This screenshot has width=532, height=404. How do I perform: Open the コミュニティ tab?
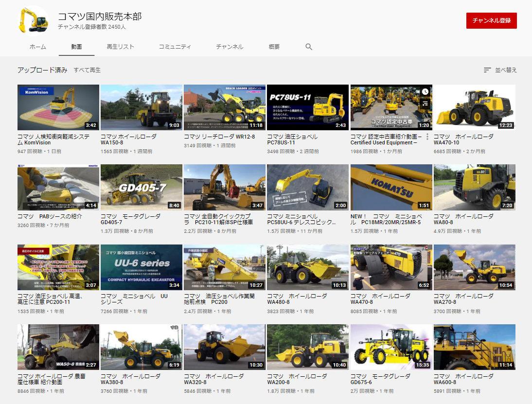175,47
